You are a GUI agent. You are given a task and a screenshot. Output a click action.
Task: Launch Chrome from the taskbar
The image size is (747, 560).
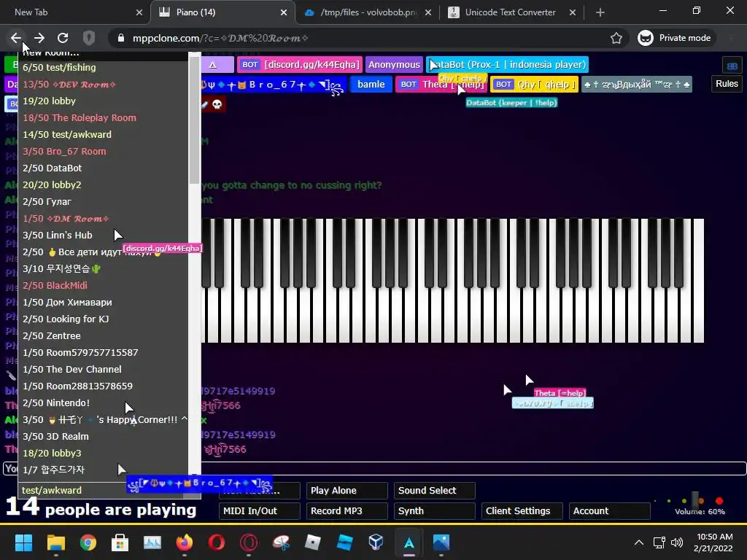point(88,542)
